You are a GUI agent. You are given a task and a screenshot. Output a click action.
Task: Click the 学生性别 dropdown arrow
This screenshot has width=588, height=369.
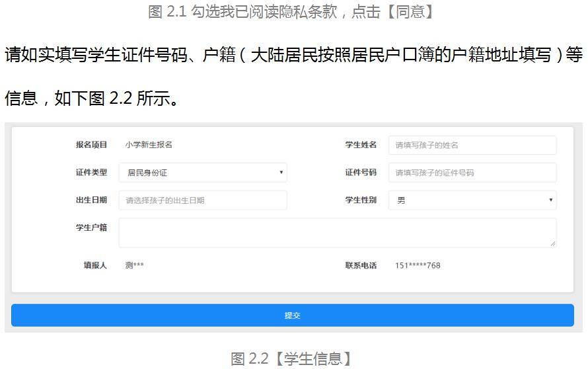pos(550,200)
